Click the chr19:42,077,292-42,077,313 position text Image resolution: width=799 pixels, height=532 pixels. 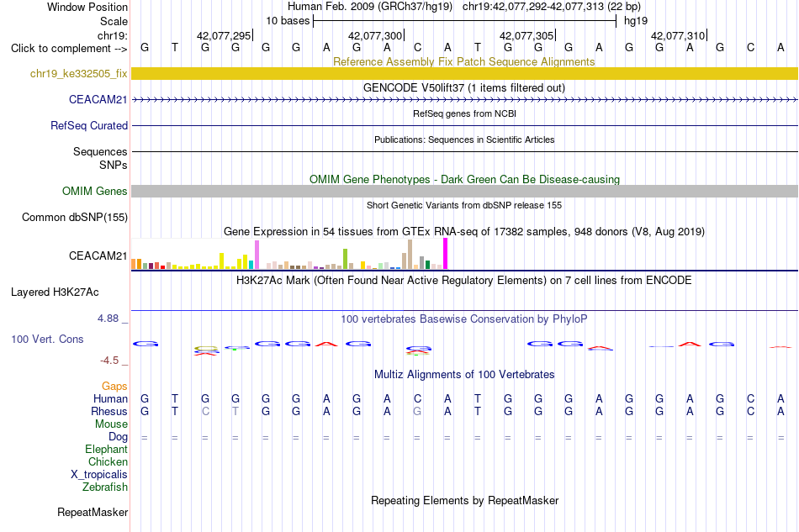click(533, 7)
